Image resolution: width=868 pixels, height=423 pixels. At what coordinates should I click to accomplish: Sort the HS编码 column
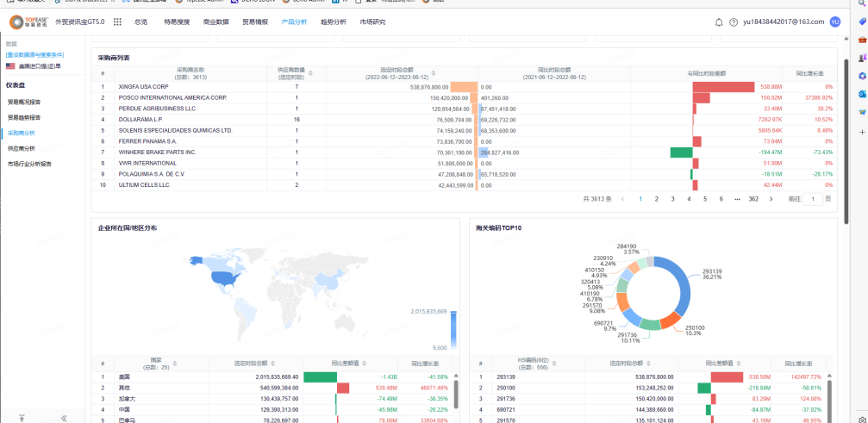click(x=553, y=364)
